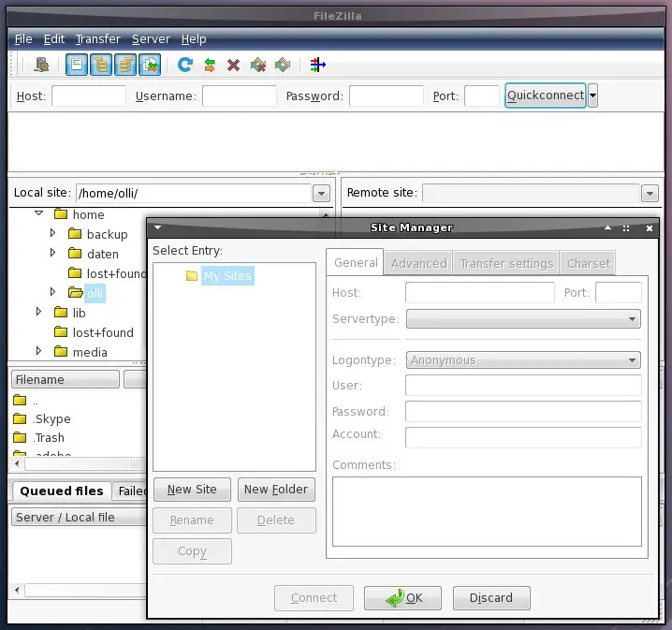The image size is (672, 630).
Task: Click the Copy button in Site Manager
Action: pyautogui.click(x=192, y=551)
